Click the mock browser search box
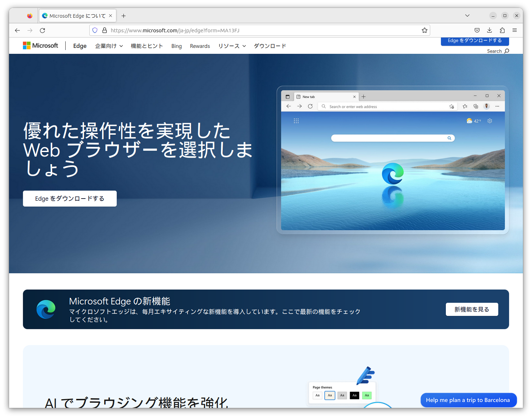 [393, 138]
